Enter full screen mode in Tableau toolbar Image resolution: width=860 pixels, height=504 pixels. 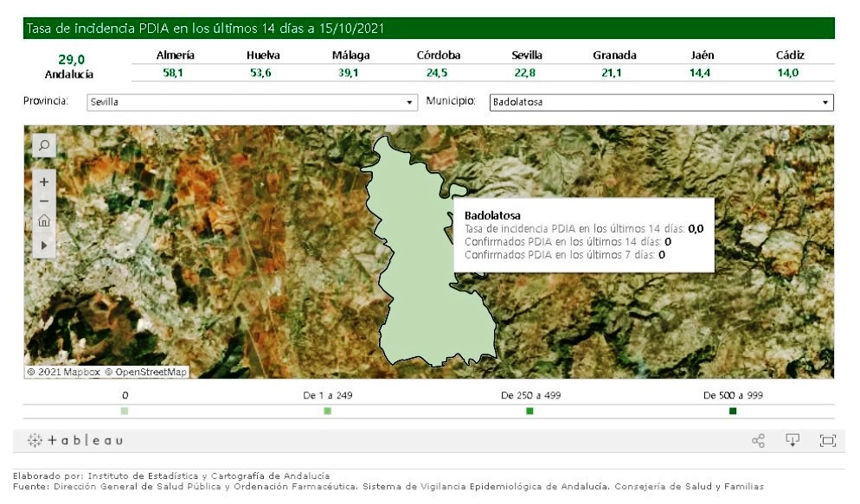(x=827, y=441)
